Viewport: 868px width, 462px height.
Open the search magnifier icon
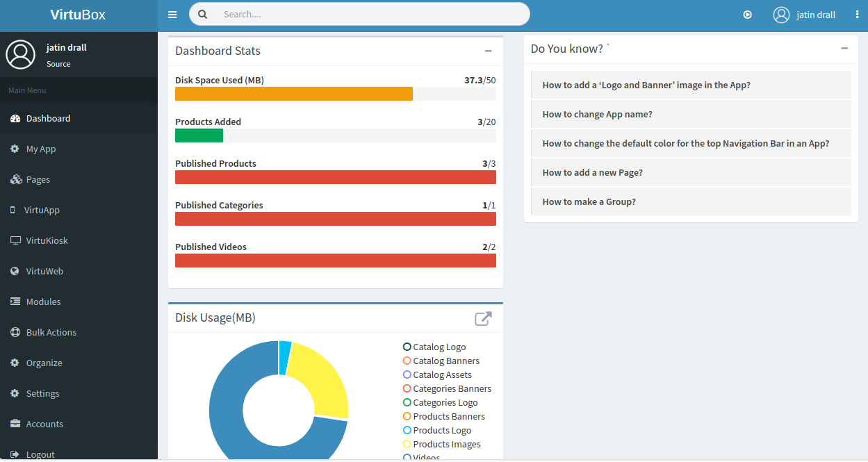coord(202,14)
